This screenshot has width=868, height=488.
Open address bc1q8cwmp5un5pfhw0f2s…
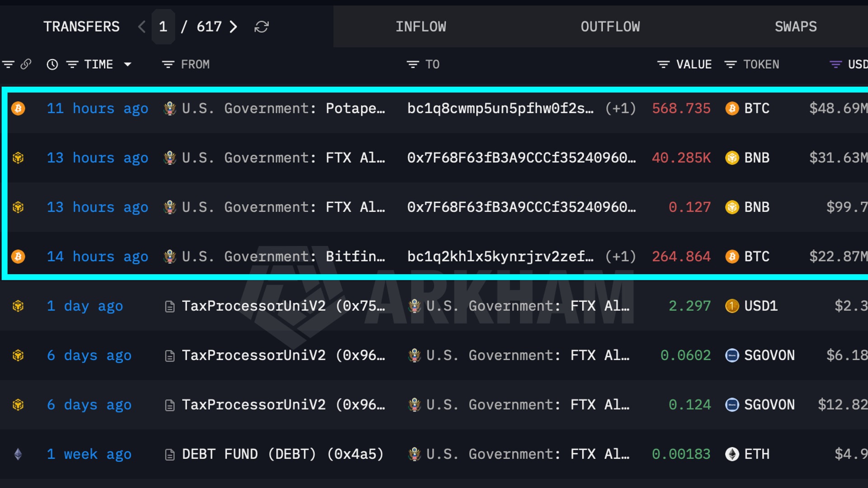(500, 108)
